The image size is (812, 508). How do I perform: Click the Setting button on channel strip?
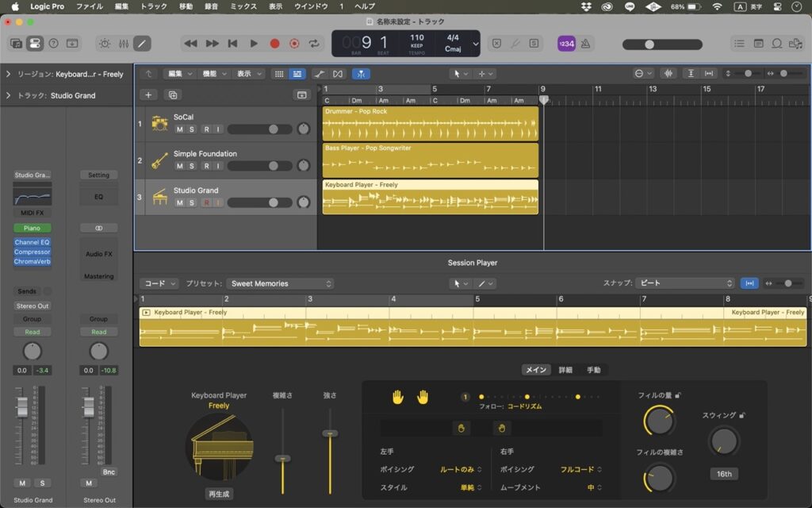[98, 175]
